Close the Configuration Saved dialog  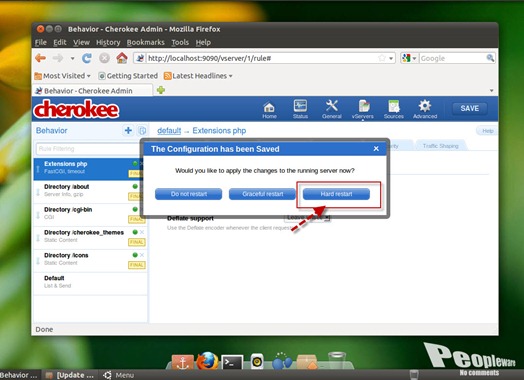tap(376, 148)
